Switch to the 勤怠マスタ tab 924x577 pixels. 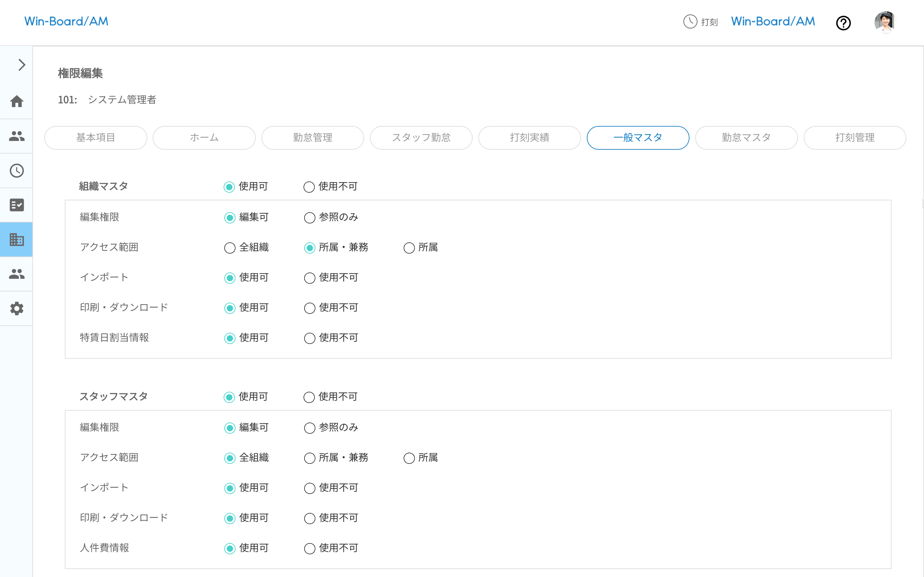click(x=746, y=138)
